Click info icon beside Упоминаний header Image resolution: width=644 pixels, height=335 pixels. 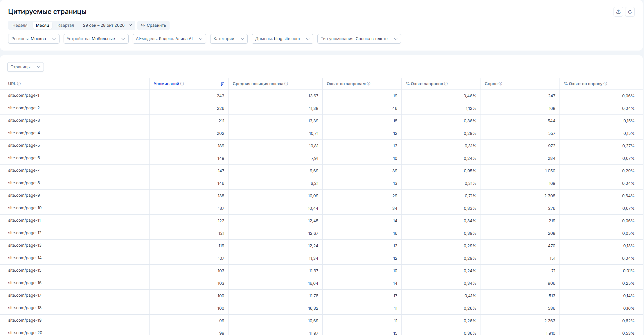(182, 84)
